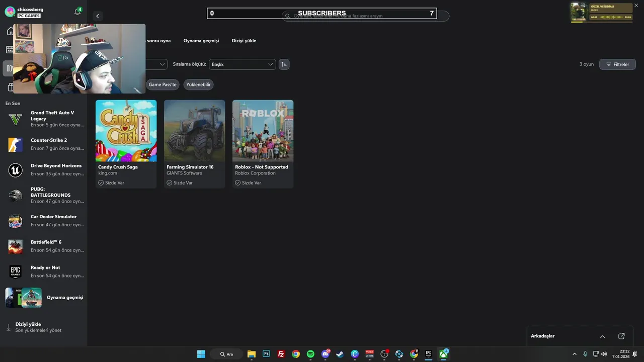Open the Battlefield 6 icon in recents
The width and height of the screenshot is (644, 362).
(16, 246)
